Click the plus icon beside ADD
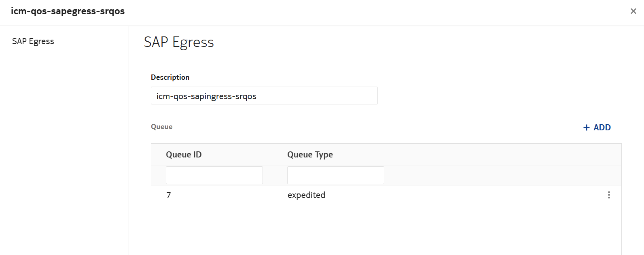Image resolution: width=644 pixels, height=255 pixels. tap(586, 127)
